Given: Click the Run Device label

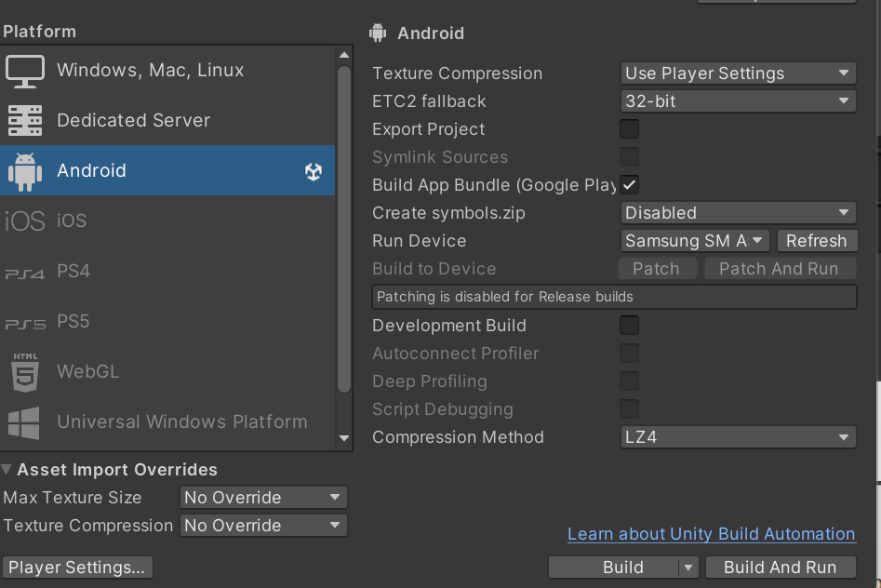Looking at the screenshot, I should (420, 241).
